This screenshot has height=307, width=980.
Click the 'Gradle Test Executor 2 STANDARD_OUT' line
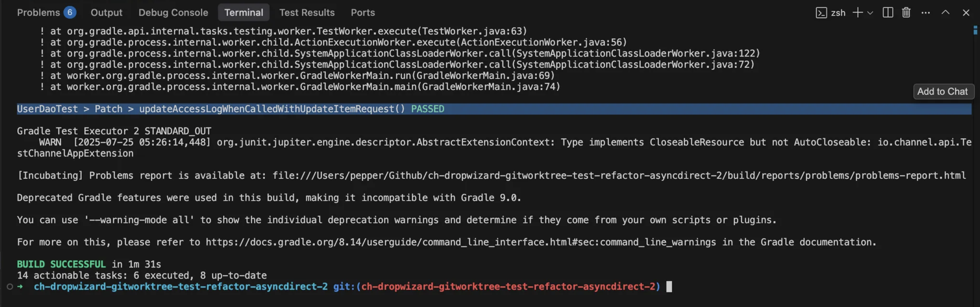(x=114, y=131)
